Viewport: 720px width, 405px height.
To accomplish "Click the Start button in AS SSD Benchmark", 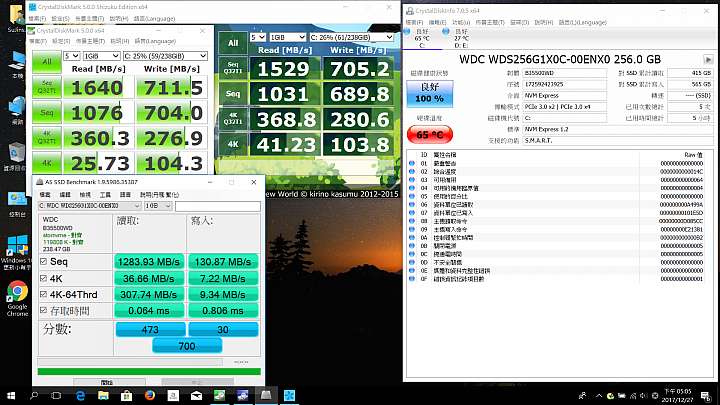I will coord(109,382).
